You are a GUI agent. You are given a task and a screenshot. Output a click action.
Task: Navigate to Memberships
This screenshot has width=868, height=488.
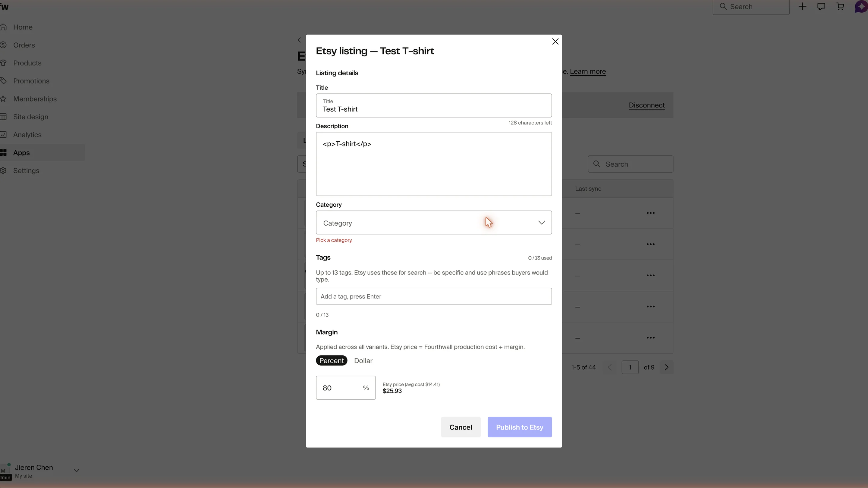click(35, 99)
